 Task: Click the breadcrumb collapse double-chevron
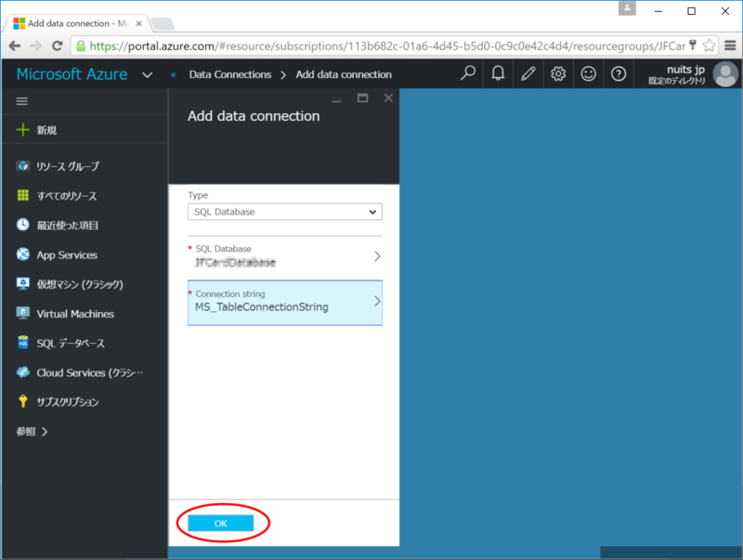coord(174,74)
